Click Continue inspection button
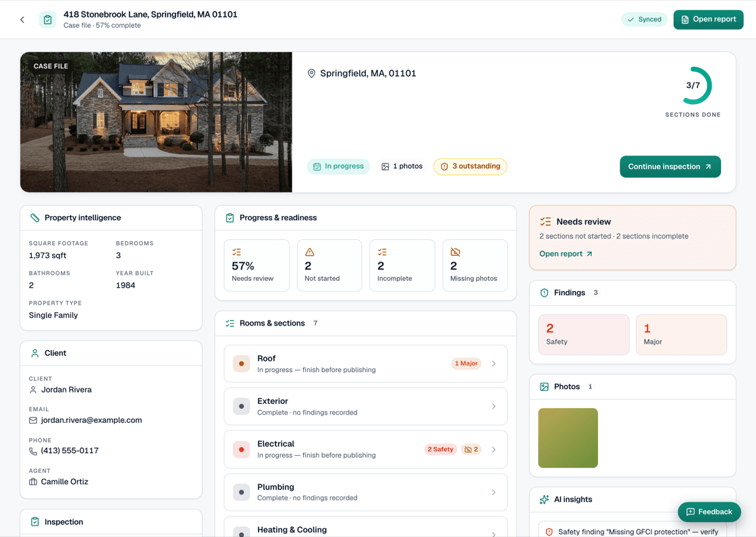756x537 pixels. coord(670,166)
